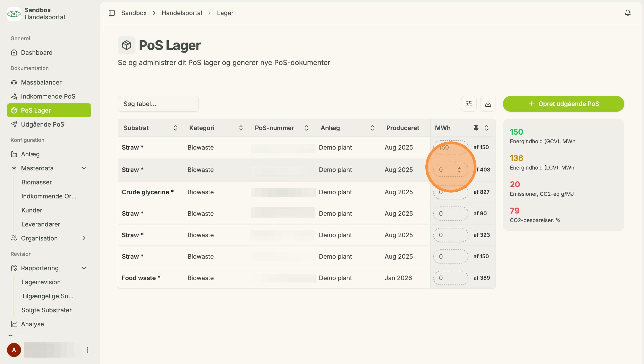Click the Opret udgående PoS button
The height and width of the screenshot is (364, 644).
(563, 104)
